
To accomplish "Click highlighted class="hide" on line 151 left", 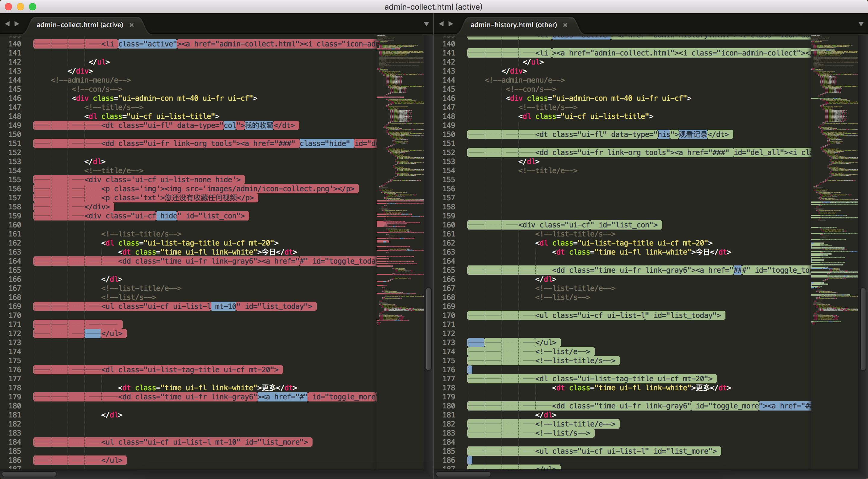I will [326, 144].
